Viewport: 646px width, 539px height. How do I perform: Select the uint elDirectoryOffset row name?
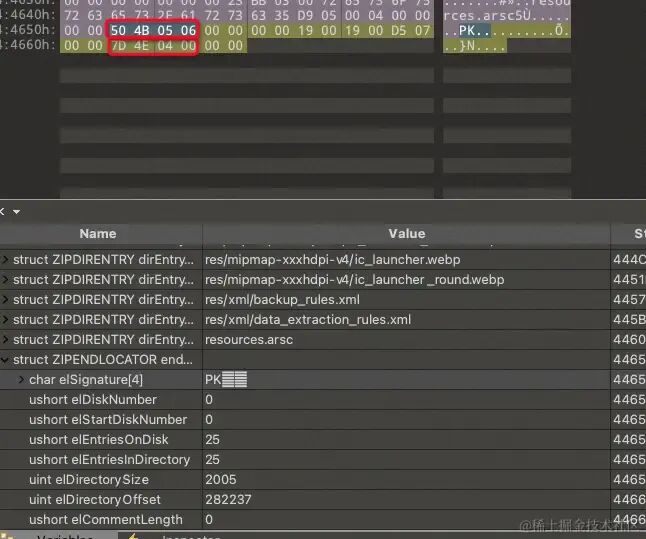95,499
